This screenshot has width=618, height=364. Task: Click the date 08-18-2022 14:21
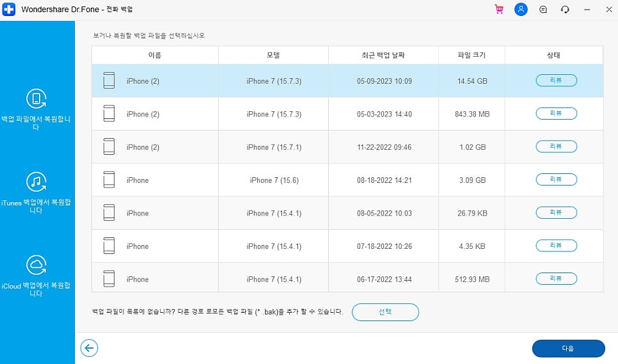tap(384, 180)
